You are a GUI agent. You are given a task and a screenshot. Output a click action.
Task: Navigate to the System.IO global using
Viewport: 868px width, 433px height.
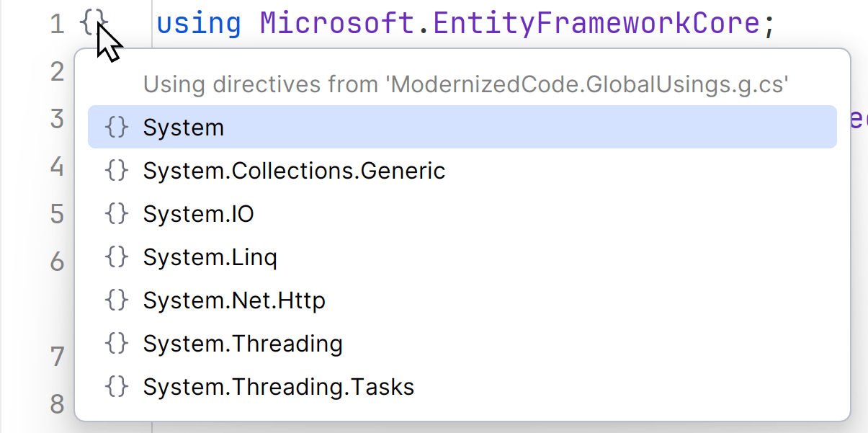pos(198,214)
